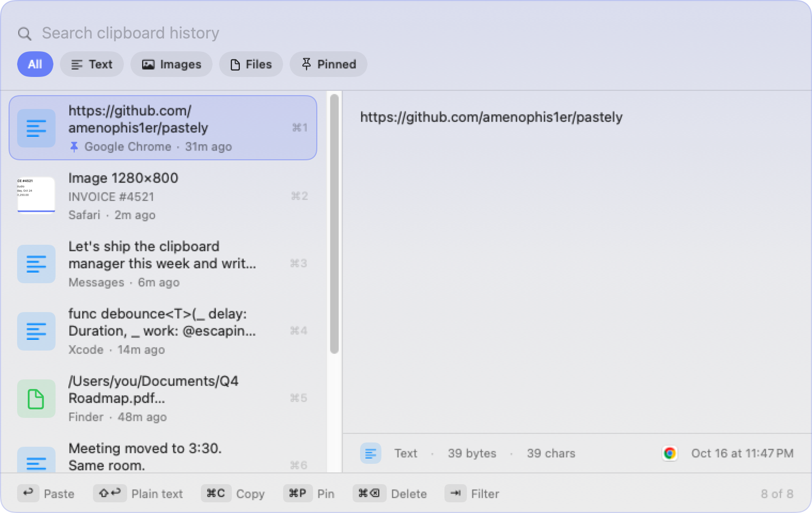Click the Text type icon in preview footer

click(371, 453)
